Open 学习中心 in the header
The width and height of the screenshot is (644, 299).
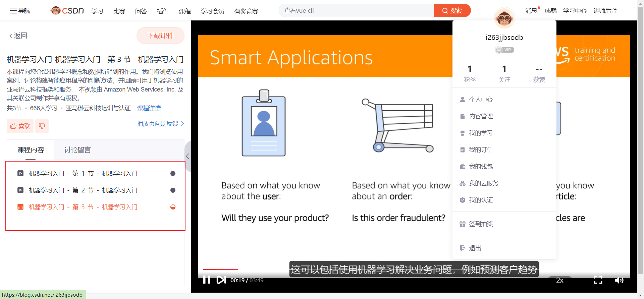[x=575, y=11]
